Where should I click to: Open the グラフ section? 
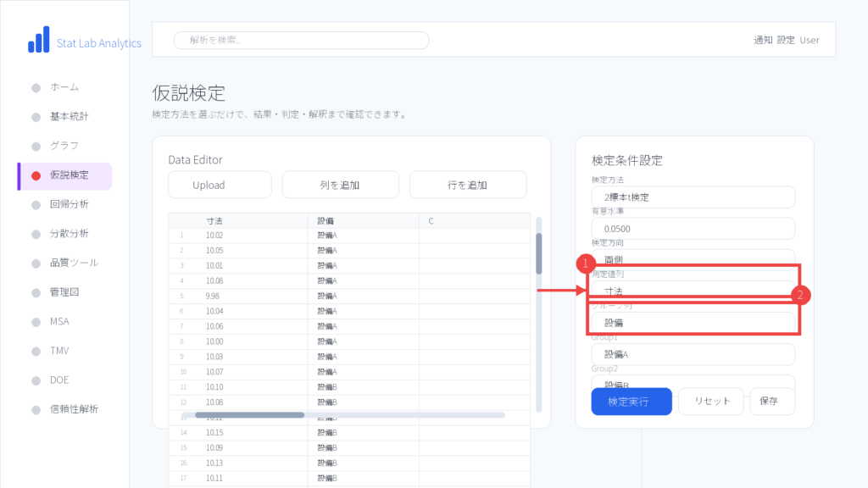point(65,146)
